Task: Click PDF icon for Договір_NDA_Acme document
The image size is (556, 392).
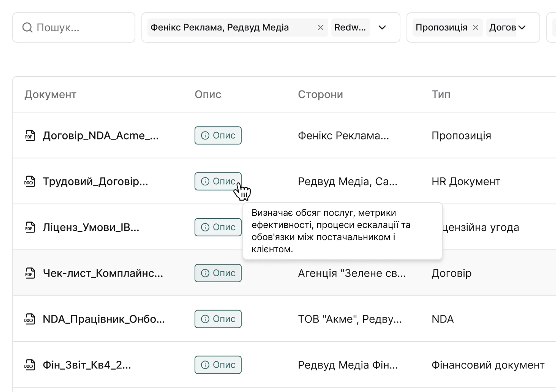Action: [30, 135]
